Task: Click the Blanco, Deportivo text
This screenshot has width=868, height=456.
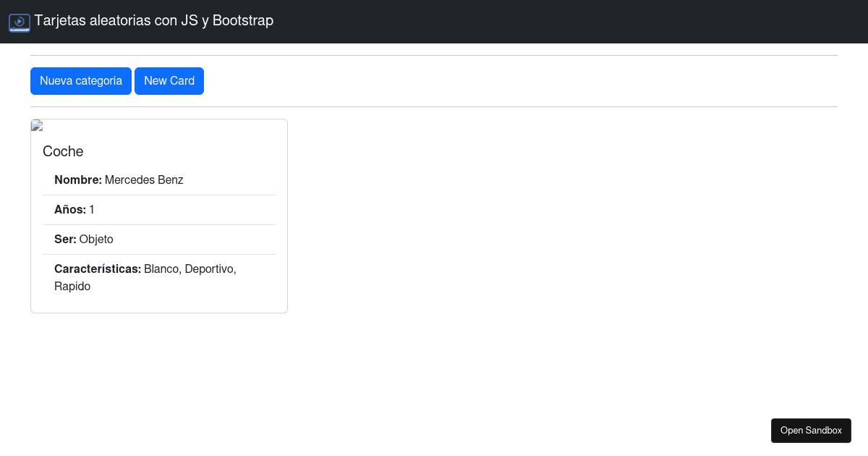Action: point(190,269)
